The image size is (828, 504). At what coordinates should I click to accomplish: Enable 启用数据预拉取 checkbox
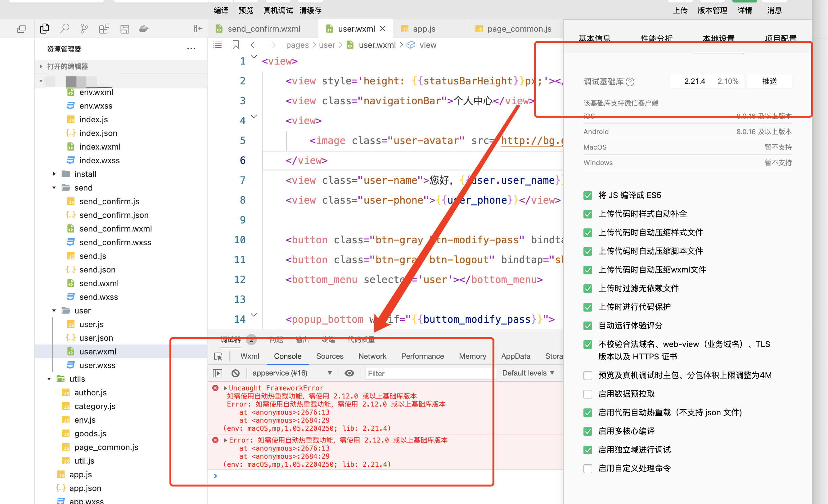coord(588,394)
